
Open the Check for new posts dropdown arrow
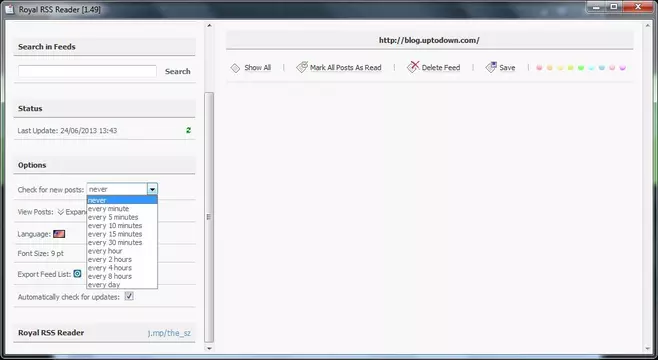[x=152, y=189]
